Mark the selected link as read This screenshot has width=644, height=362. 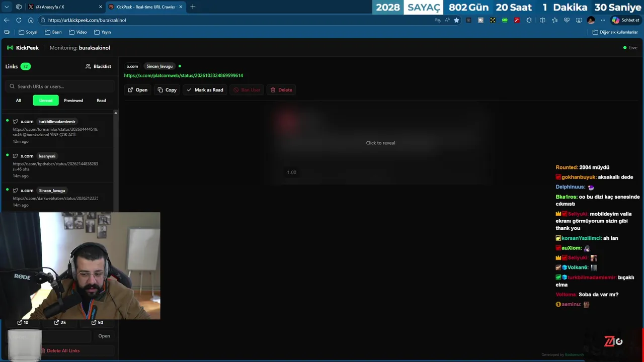click(x=205, y=90)
